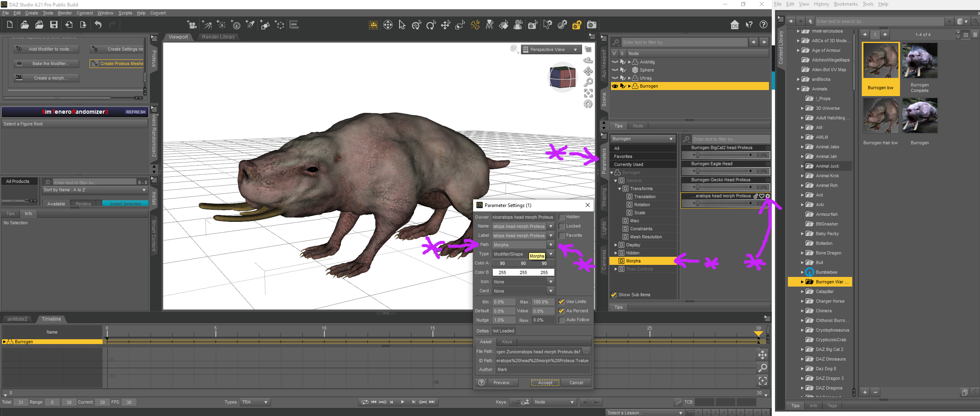Open the Path dropdown in Parameter Settings
Viewport: 980px width, 416px height.
click(x=551, y=245)
